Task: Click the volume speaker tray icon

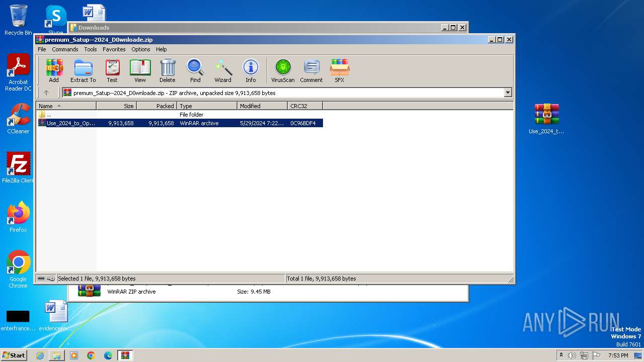Action: click(572, 355)
